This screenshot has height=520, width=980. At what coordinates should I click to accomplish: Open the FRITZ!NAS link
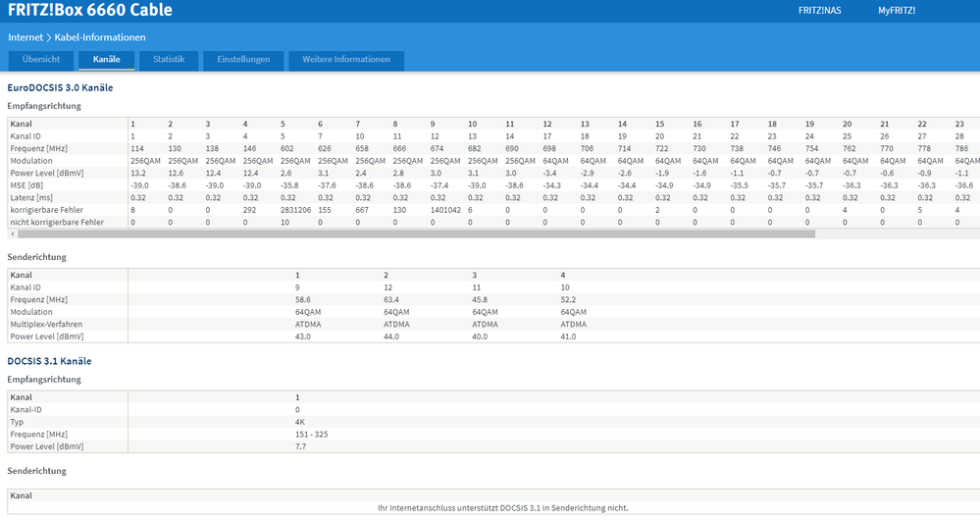click(819, 11)
